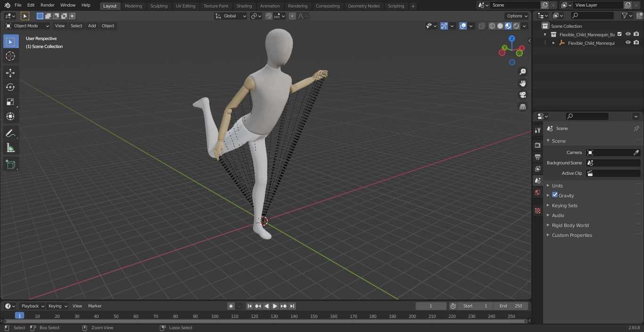
Task: Click the zoom view magnifier icon
Action: (x=522, y=72)
